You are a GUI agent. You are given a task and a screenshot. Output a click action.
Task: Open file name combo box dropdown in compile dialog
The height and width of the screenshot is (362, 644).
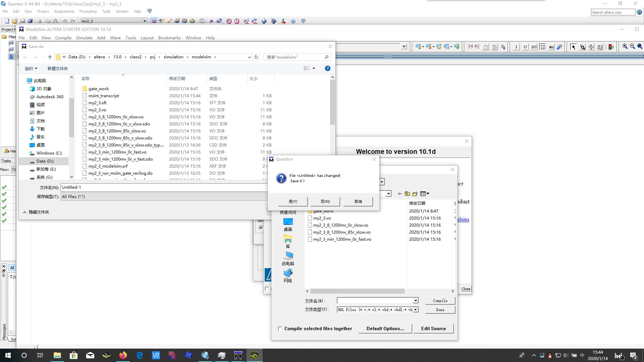click(416, 301)
